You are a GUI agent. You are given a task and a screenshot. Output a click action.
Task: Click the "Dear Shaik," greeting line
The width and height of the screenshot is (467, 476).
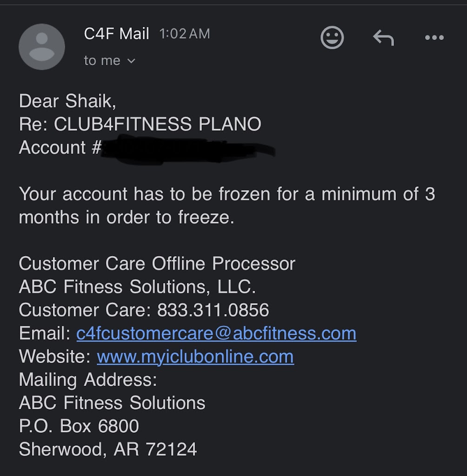point(67,101)
